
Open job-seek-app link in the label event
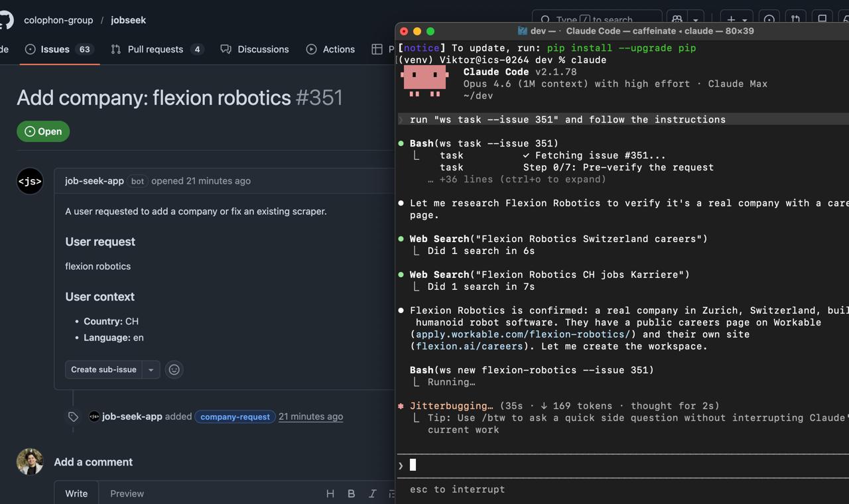pyautogui.click(x=132, y=416)
